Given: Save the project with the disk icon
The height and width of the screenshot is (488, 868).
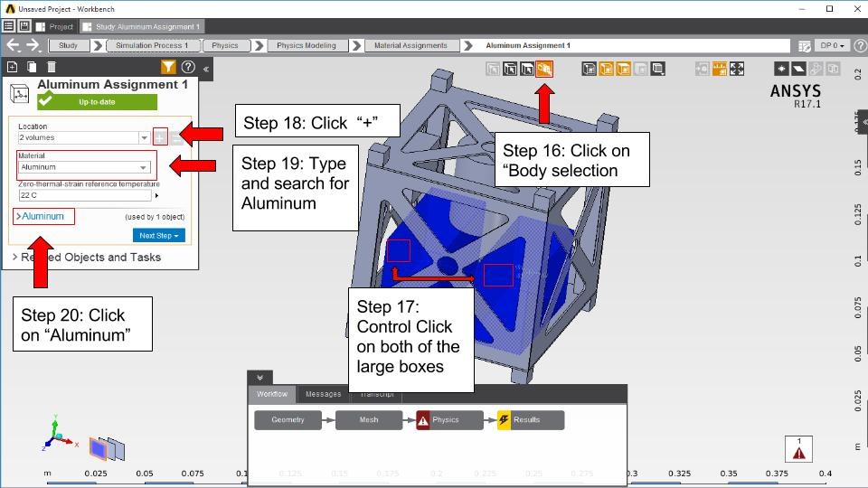Looking at the screenshot, I should point(24,26).
